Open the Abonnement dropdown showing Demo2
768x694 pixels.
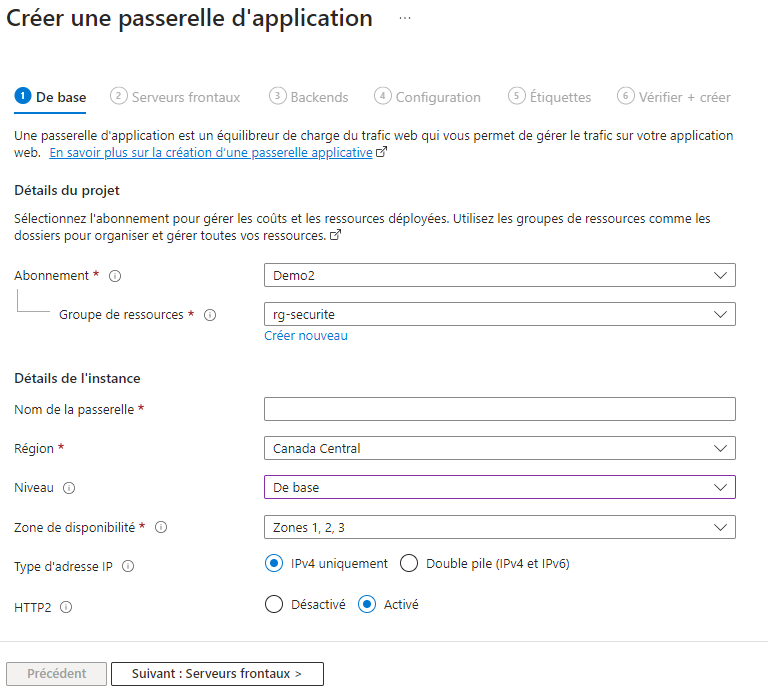(499, 275)
